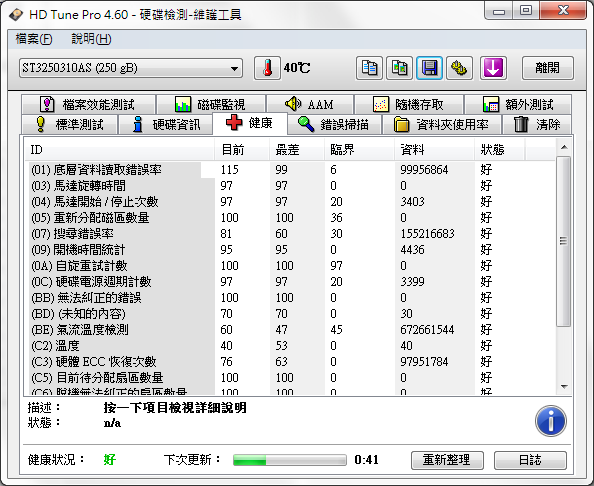Click data value 672661544

[x=427, y=330]
